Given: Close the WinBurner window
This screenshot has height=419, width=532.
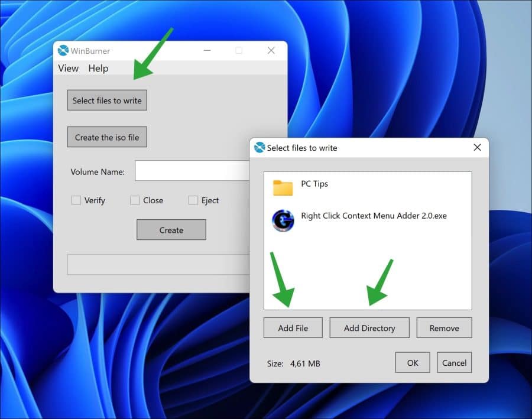Looking at the screenshot, I should click(271, 51).
